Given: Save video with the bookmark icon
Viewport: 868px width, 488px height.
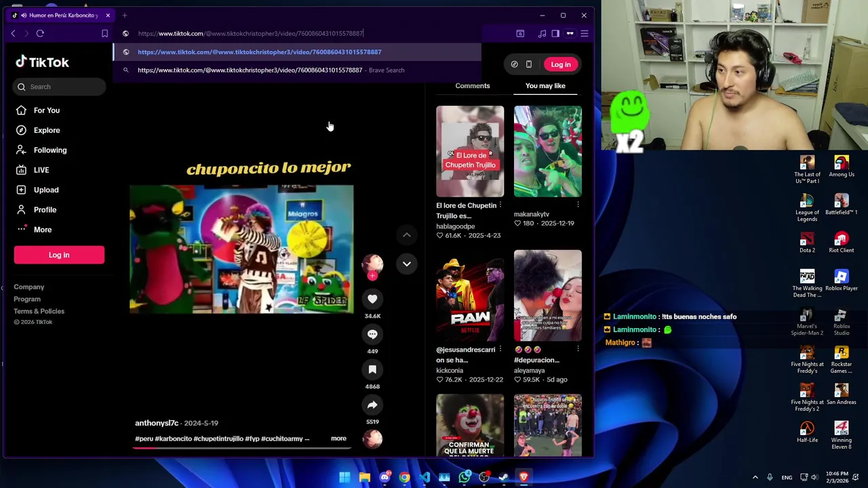Looking at the screenshot, I should pyautogui.click(x=372, y=369).
